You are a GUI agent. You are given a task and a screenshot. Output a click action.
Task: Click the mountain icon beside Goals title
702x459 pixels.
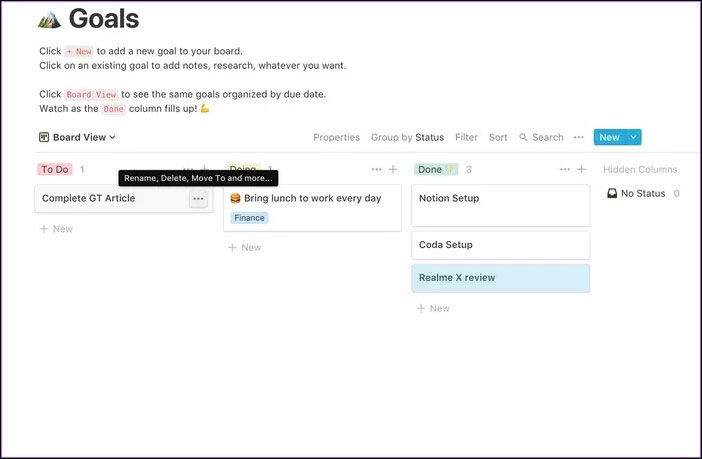(48, 19)
